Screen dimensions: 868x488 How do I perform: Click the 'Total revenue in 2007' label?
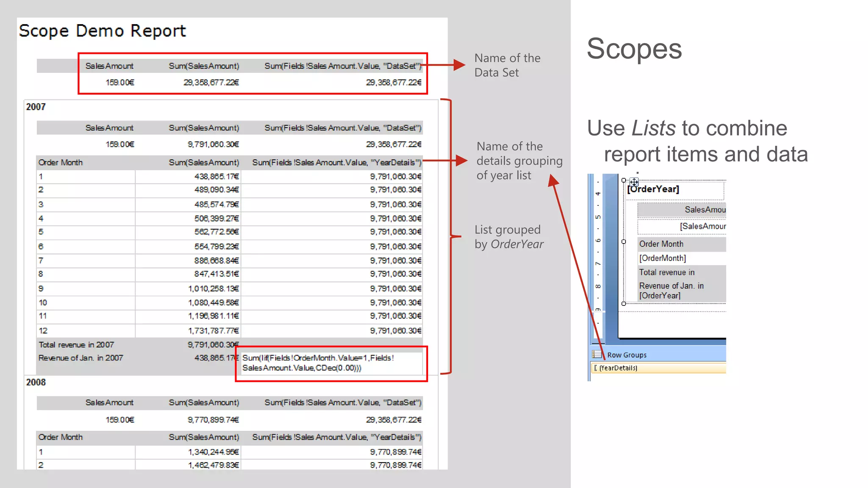(x=76, y=345)
